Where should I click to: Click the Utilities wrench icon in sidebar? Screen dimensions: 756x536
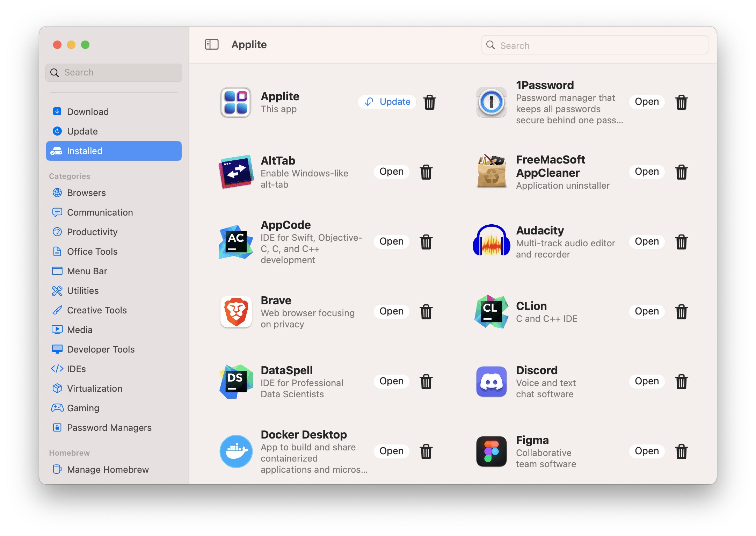pos(57,290)
